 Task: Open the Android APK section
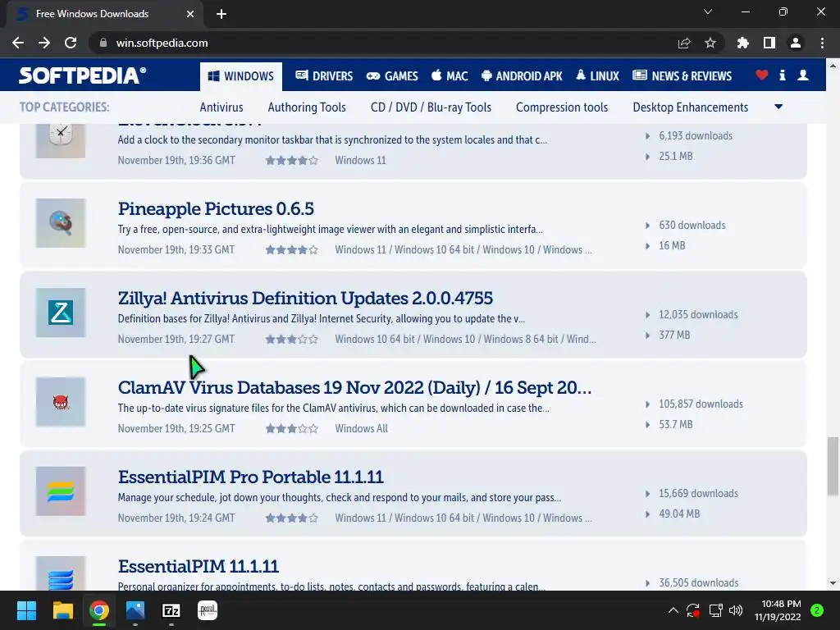[x=522, y=76]
